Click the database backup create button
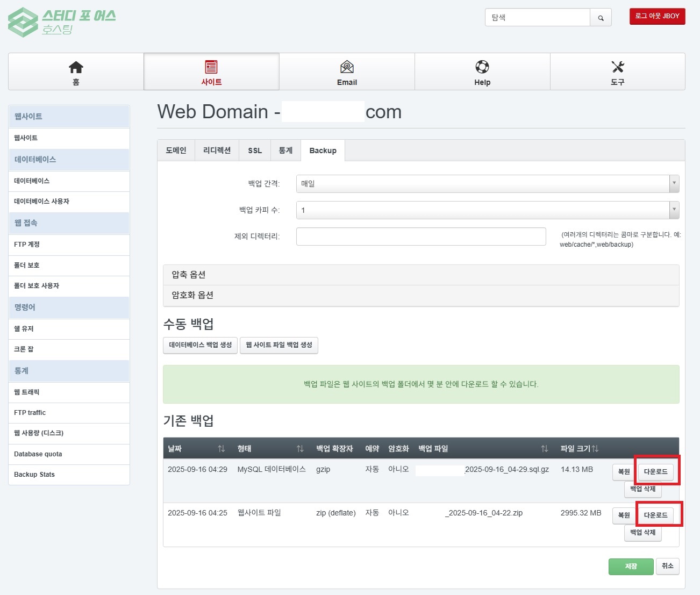Image resolution: width=700 pixels, height=595 pixels. pos(200,345)
